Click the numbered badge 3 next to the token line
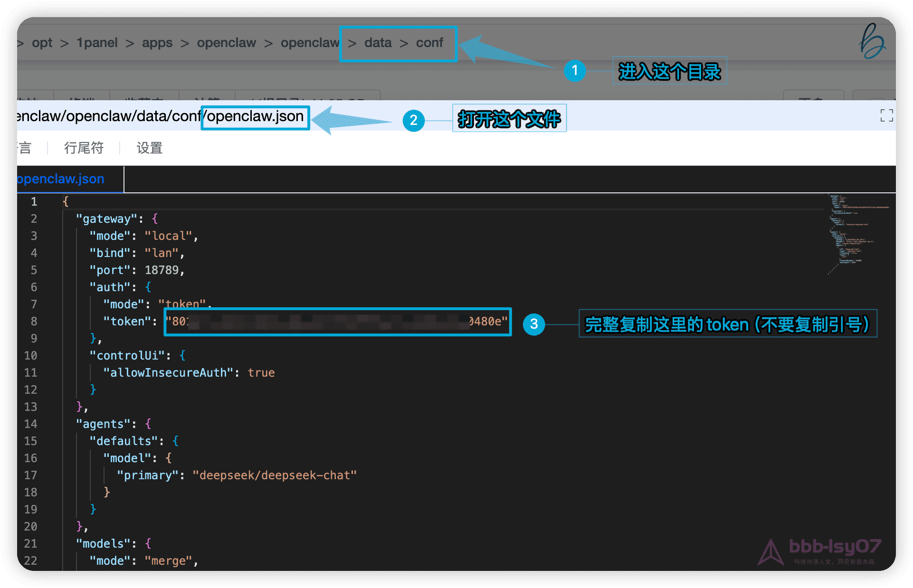The image size is (913, 588). pyautogui.click(x=534, y=324)
